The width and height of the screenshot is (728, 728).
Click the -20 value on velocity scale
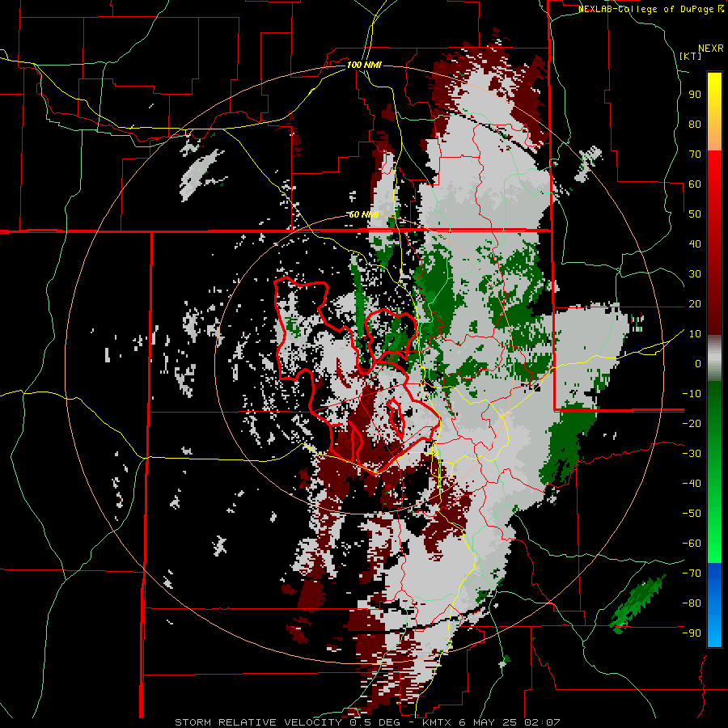click(x=692, y=424)
